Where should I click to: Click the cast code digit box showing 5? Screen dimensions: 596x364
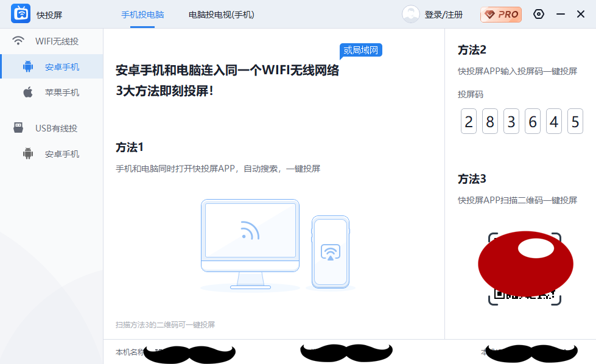click(575, 121)
